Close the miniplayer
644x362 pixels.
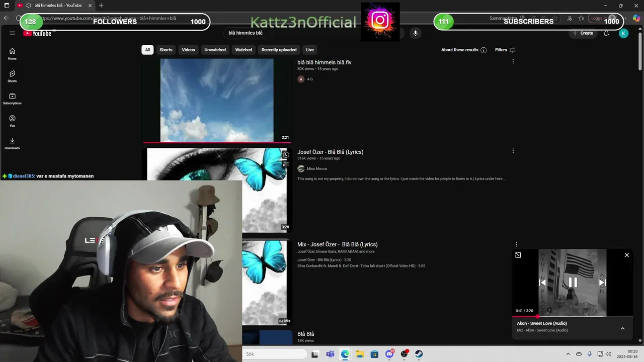(627, 255)
